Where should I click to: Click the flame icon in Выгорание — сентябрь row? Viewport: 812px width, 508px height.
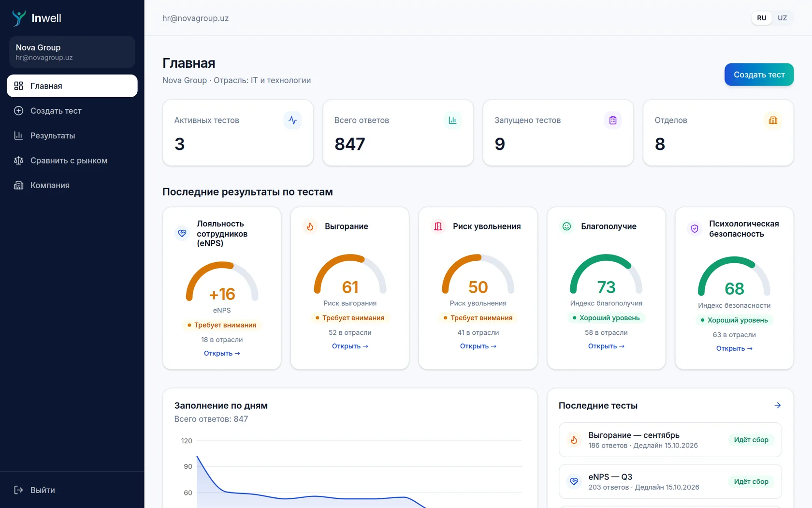(574, 440)
